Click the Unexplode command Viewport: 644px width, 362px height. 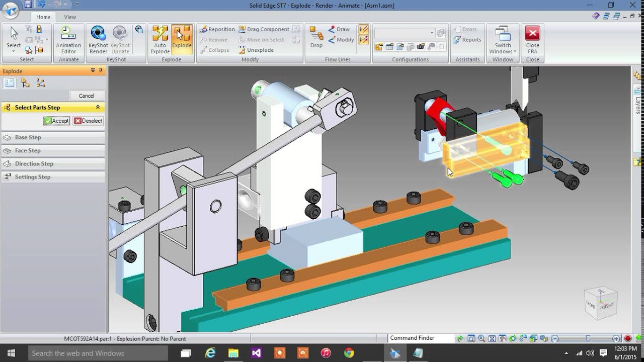tap(256, 50)
